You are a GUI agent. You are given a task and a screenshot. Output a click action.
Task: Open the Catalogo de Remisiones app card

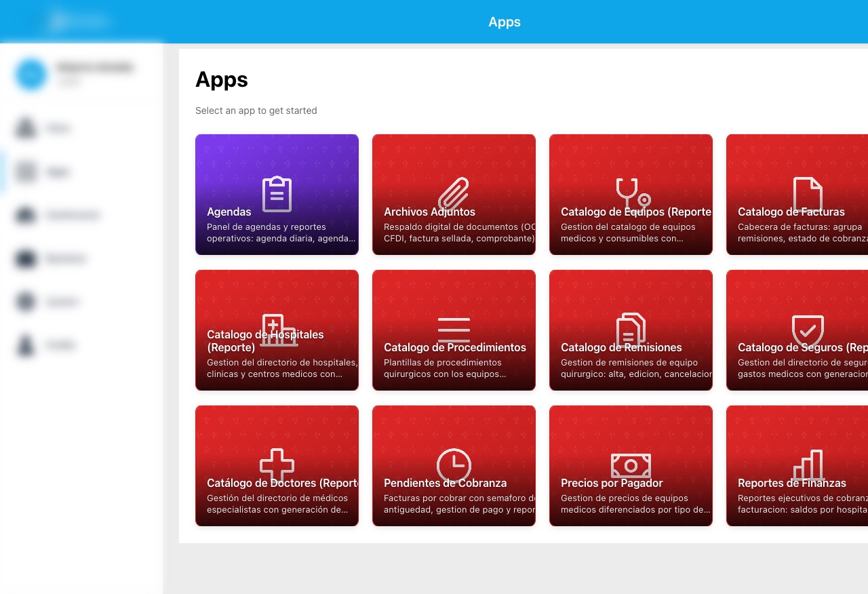click(631, 330)
